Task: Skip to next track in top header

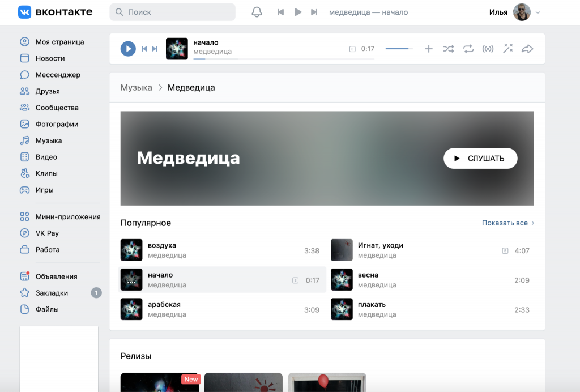Action: pyautogui.click(x=314, y=12)
